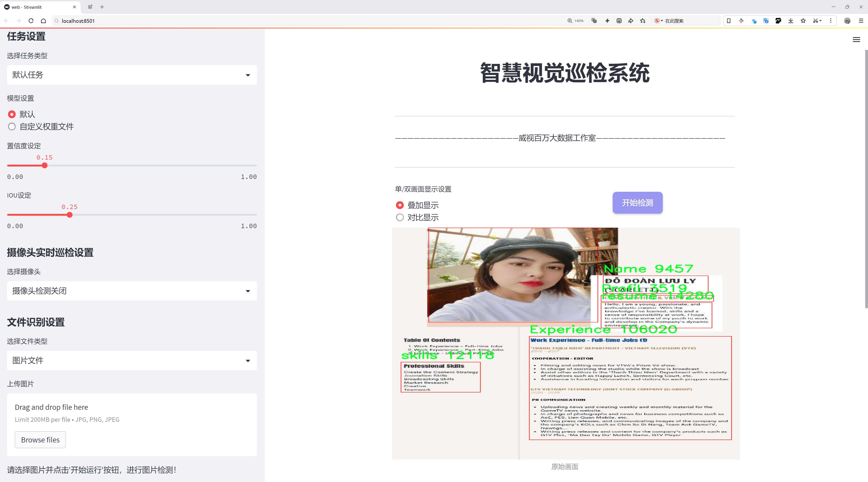Viewport: 868px width, 482px height.
Task: Click the Browse files button
Action: pyautogui.click(x=40, y=439)
